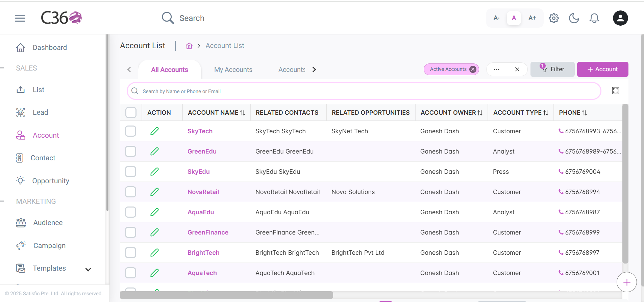
Task: Edit the GreenFinance account with pencil icon
Action: pyautogui.click(x=154, y=232)
